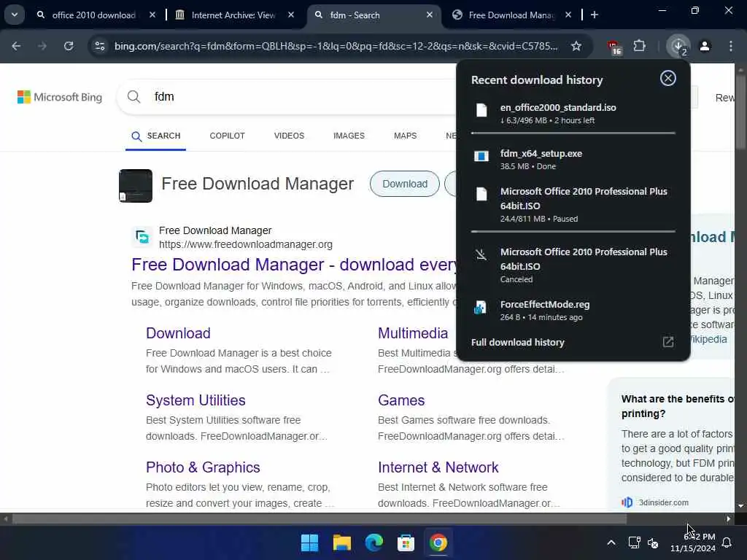The height and width of the screenshot is (560, 747).
Task: Open File Explorer from the taskbar
Action: [x=341, y=542]
